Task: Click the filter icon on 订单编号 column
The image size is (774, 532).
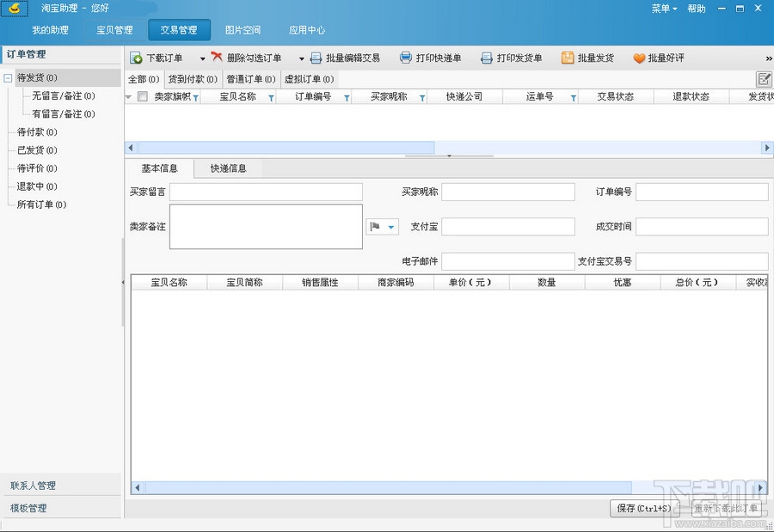Action: 347,98
